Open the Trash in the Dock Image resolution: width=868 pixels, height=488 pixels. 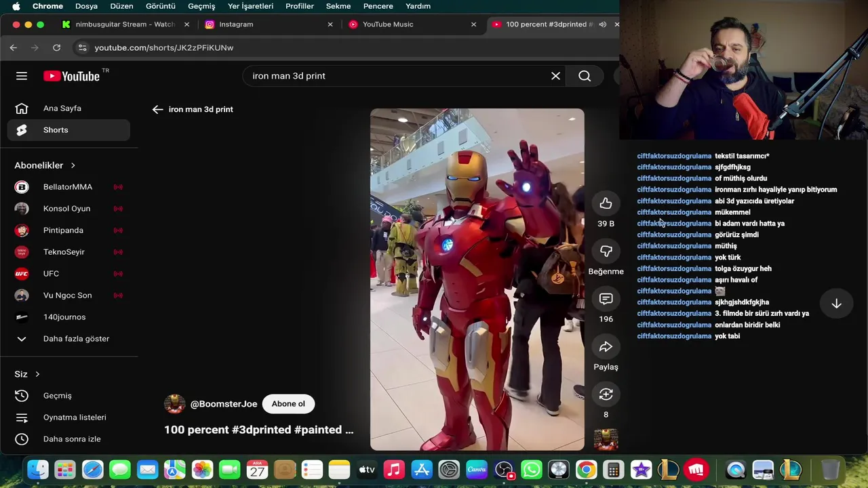click(830, 470)
